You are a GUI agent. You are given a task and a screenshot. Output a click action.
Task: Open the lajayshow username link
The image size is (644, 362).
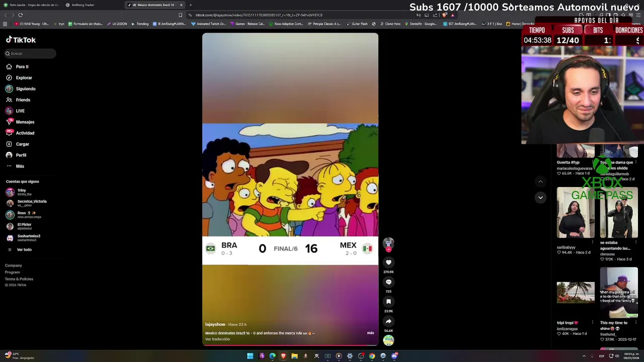click(x=215, y=324)
